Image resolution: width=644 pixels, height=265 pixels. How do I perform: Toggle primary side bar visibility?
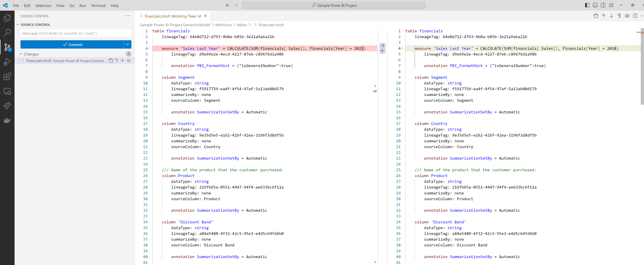(587, 5)
